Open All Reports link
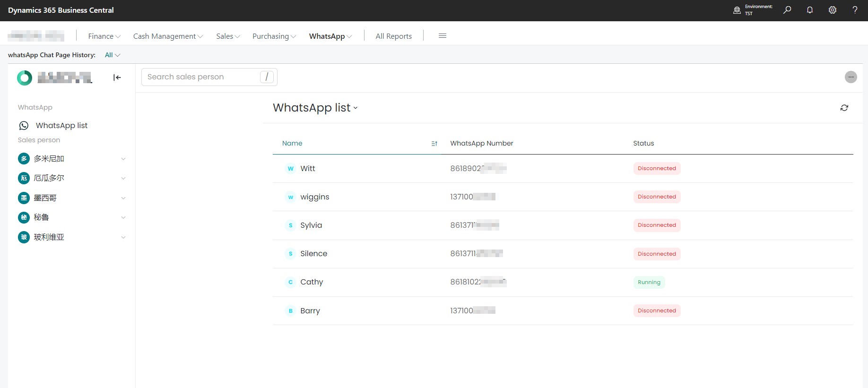This screenshot has height=388, width=868. pos(393,36)
